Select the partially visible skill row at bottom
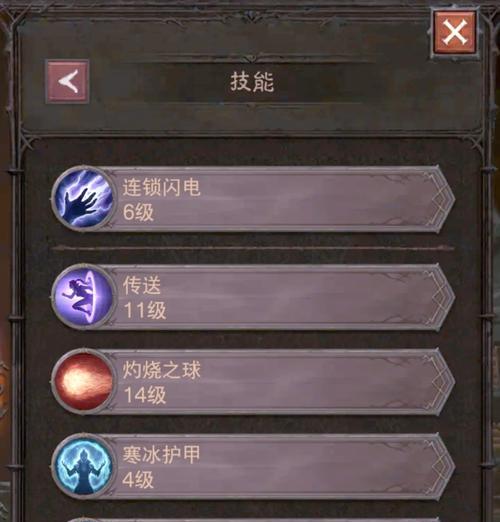Image resolution: width=500 pixels, height=522 pixels. 253,519
